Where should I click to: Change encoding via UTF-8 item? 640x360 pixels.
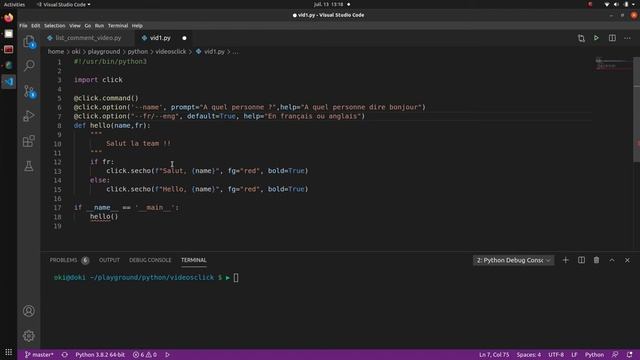coord(556,355)
